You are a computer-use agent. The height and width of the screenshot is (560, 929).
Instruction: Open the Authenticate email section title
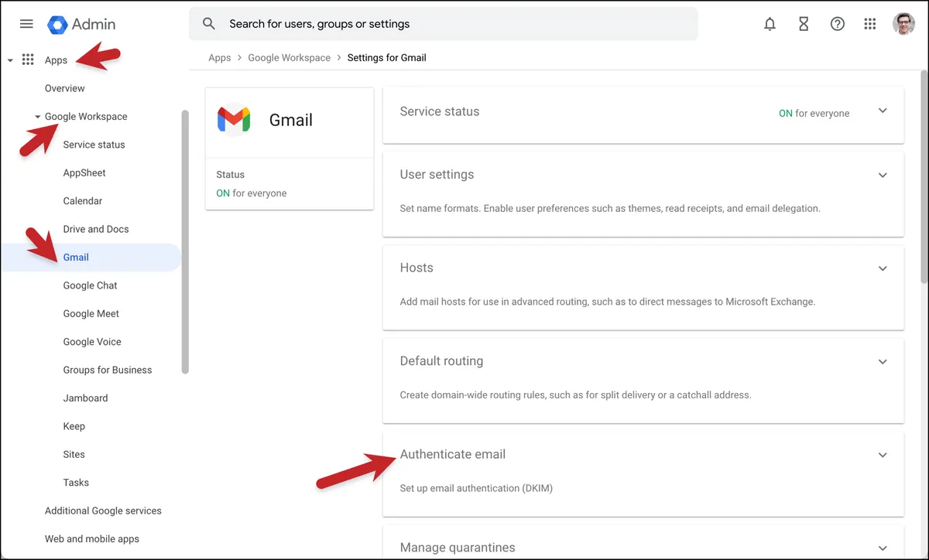tap(453, 454)
